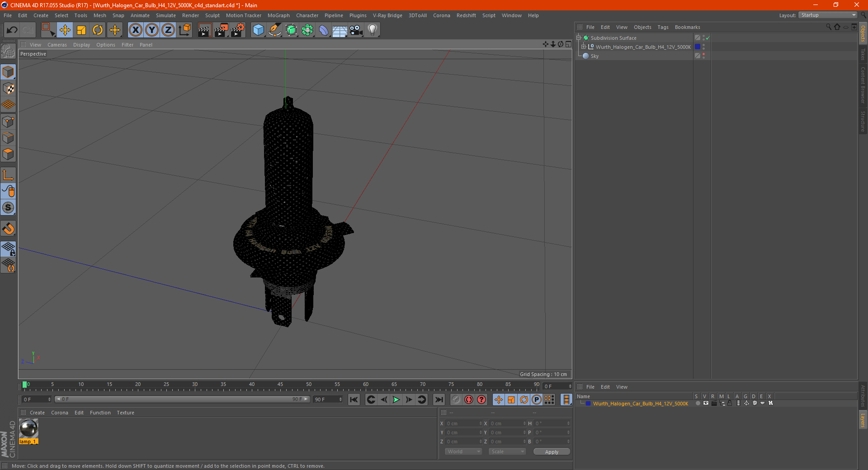Activate the Move tool in the toolbar
The width and height of the screenshot is (868, 470).
coord(65,30)
